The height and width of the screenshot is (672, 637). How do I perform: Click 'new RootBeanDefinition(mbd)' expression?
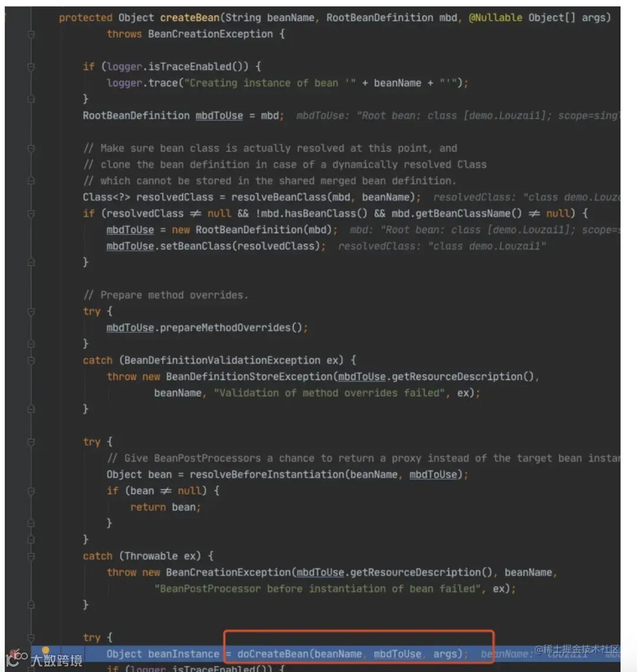pyautogui.click(x=251, y=230)
